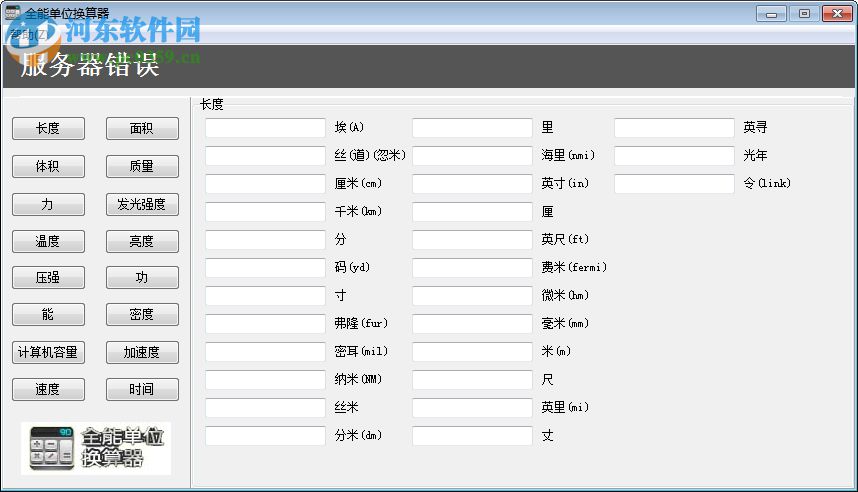Open 加速度 conversion
858x492 pixels.
(x=142, y=352)
